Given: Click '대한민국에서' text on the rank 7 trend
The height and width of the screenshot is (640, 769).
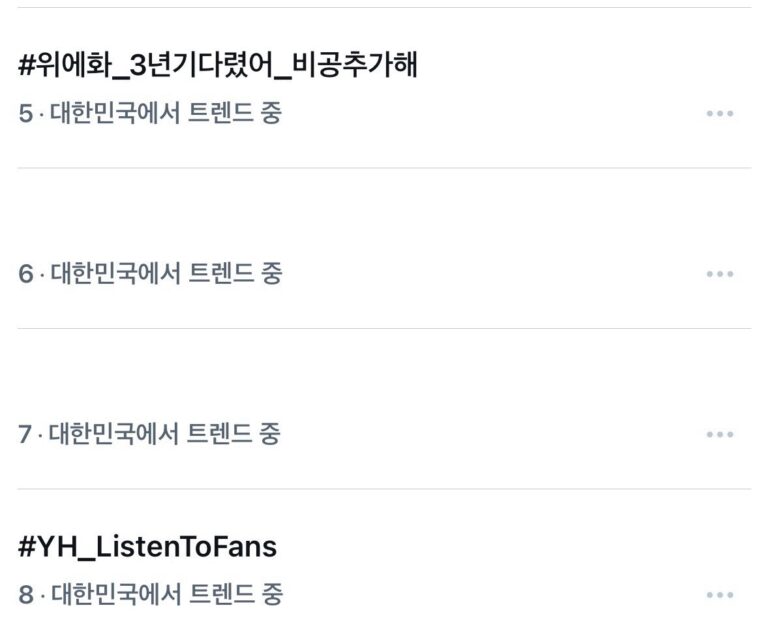Looking at the screenshot, I should [115, 435].
